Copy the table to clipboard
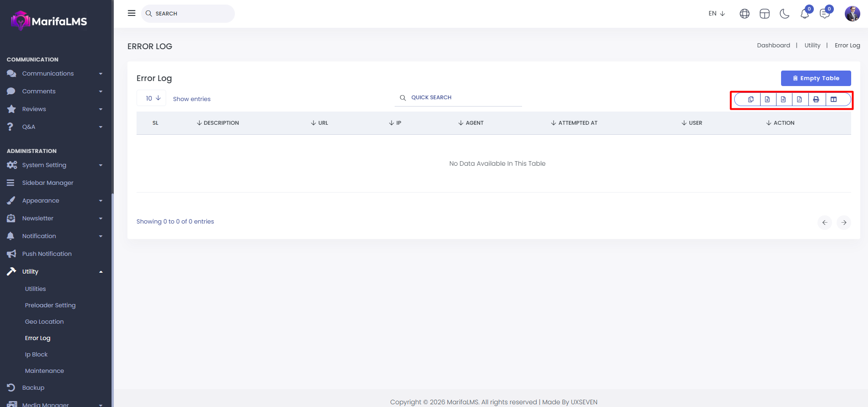Image resolution: width=868 pixels, height=407 pixels. tap(751, 99)
